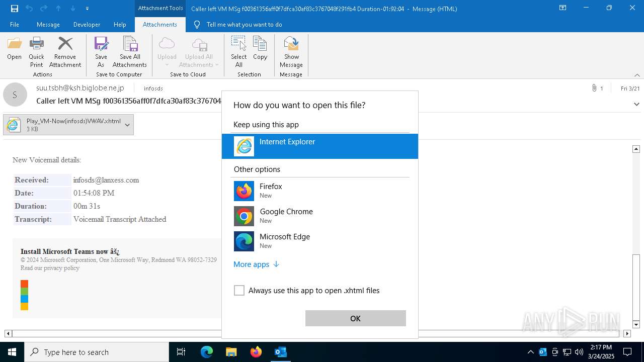Image resolution: width=644 pixels, height=362 pixels.
Task: Open the Quick Access Toolbar customize dropdown
Action: [x=88, y=9]
